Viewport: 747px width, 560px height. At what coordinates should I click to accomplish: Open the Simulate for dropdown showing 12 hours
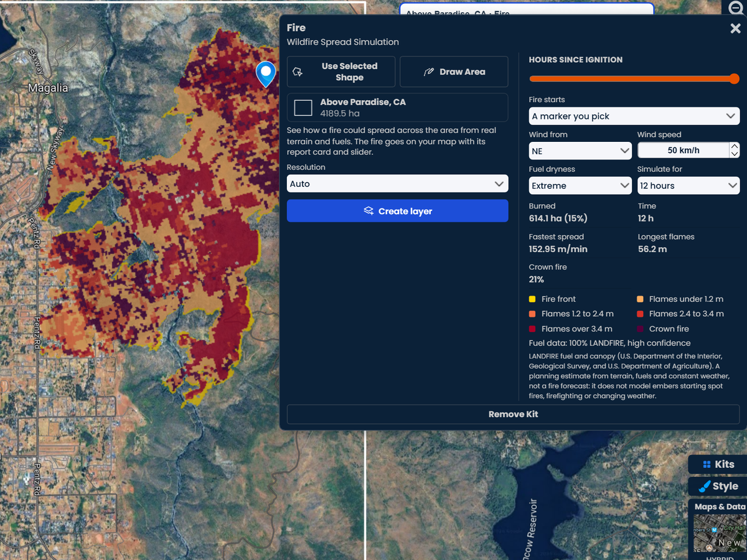688,185
